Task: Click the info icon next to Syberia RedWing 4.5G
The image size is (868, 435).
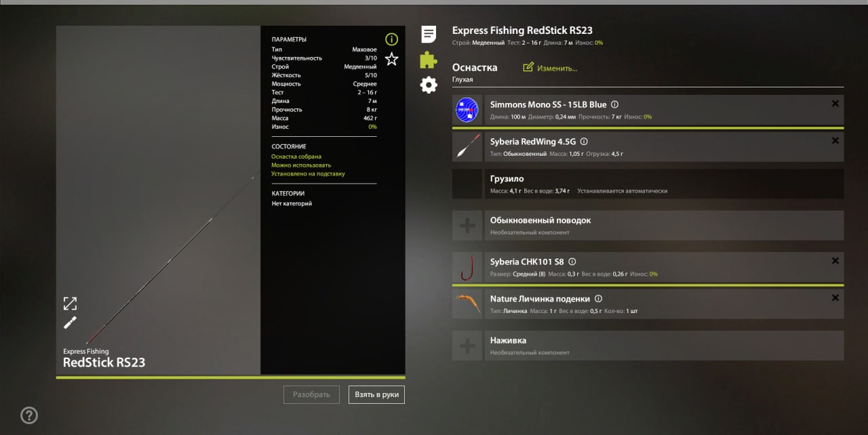Action: coord(584,141)
